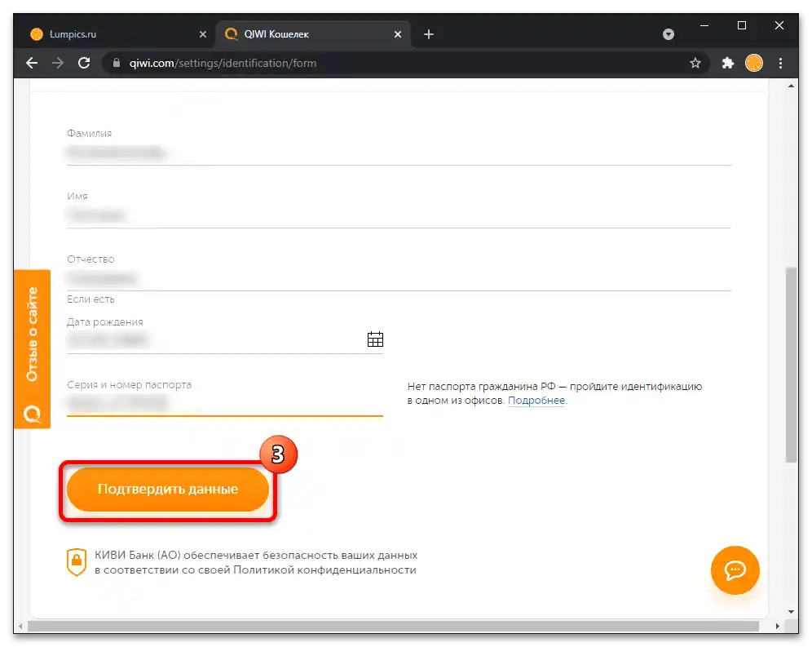Go forward with the browser arrow

click(58, 64)
